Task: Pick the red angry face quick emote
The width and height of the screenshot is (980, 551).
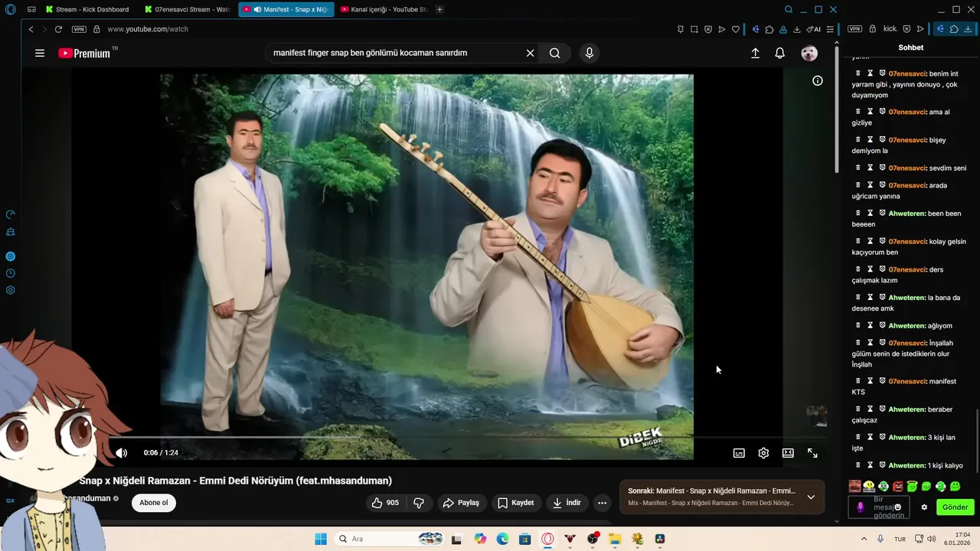Action: click(x=898, y=486)
